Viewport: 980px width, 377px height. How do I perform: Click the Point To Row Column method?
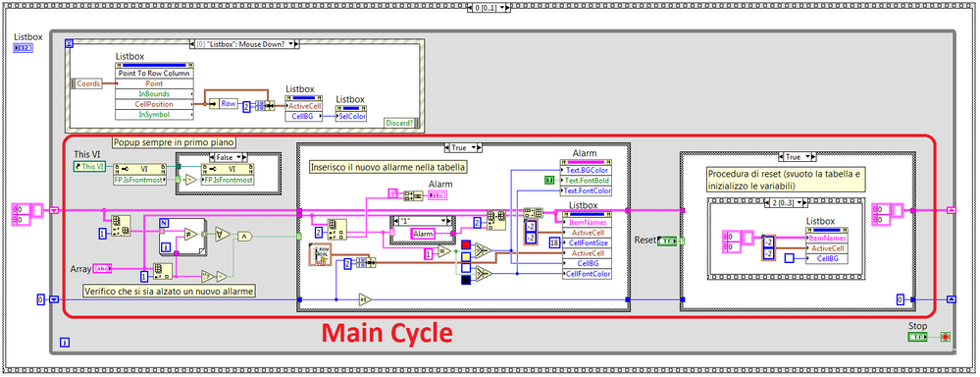(154, 74)
